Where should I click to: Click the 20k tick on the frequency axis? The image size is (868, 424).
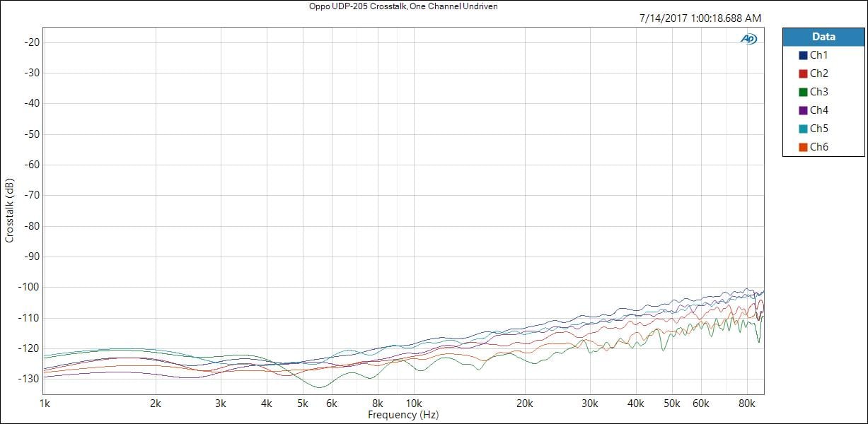pos(524,404)
